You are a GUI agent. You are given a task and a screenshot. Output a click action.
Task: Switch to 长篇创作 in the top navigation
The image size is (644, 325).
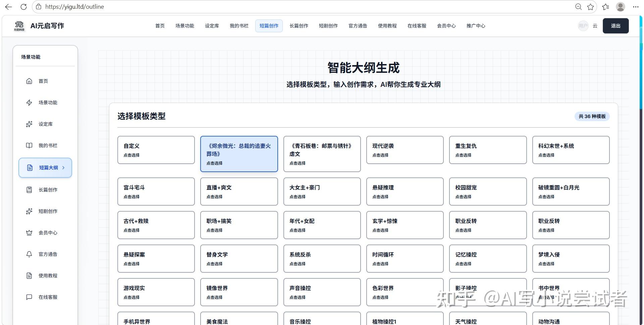tap(299, 26)
